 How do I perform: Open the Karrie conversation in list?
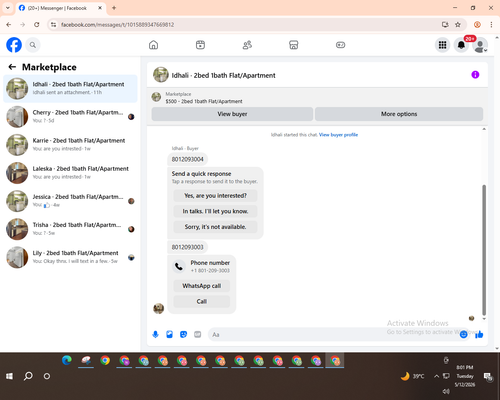(70, 145)
